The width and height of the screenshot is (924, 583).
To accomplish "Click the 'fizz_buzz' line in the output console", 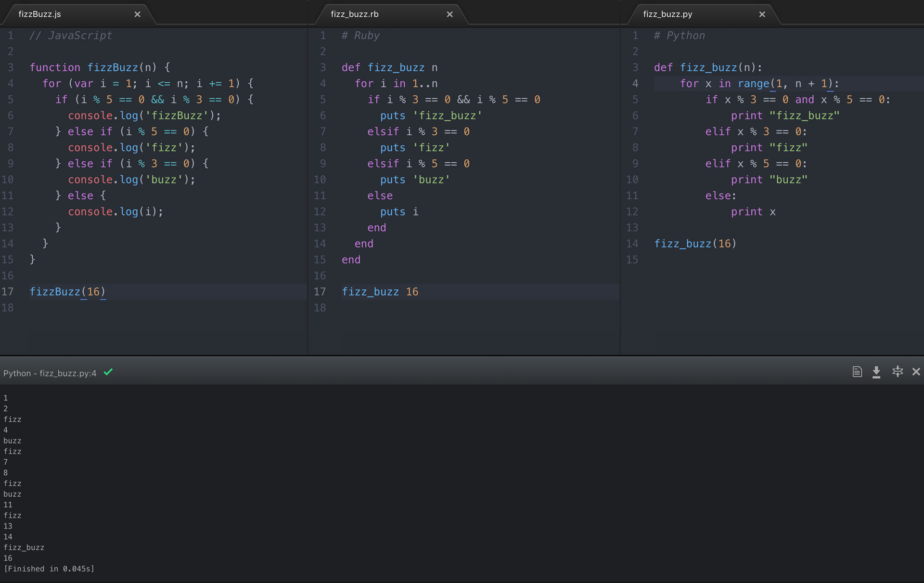I will [x=24, y=547].
